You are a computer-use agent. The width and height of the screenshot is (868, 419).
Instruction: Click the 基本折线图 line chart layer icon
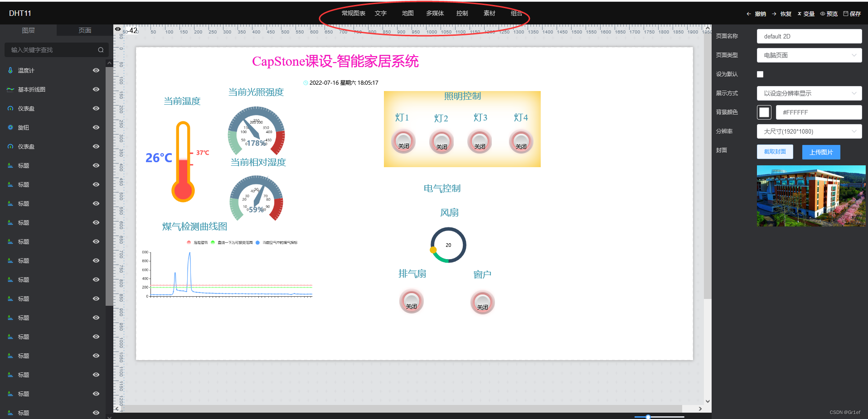click(10, 89)
